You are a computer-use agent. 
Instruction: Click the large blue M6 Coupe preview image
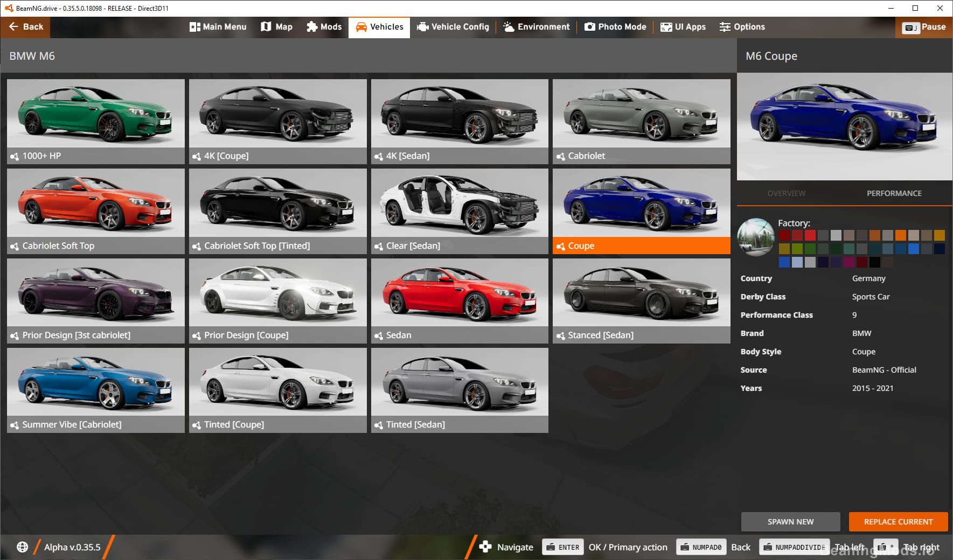pos(844,126)
